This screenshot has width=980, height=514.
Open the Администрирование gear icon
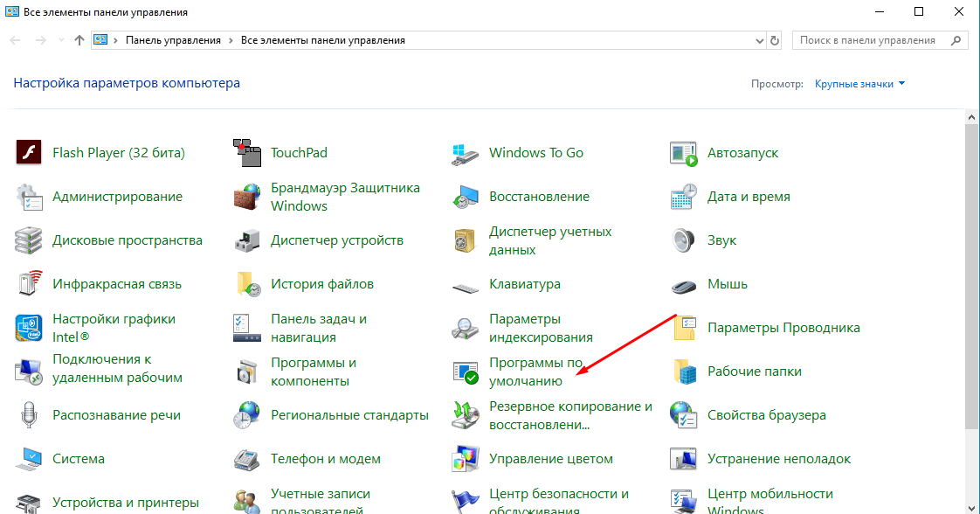tap(29, 197)
